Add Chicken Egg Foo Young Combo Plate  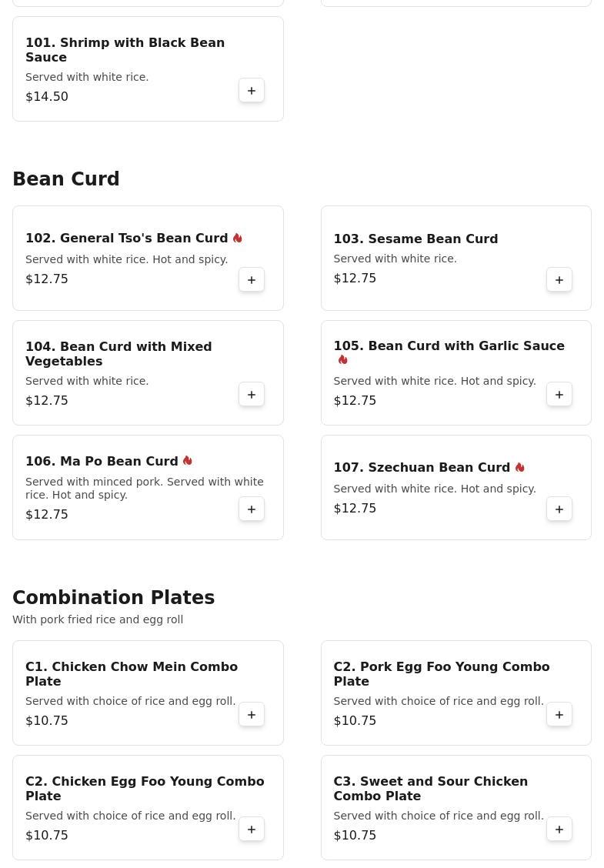coord(252,830)
